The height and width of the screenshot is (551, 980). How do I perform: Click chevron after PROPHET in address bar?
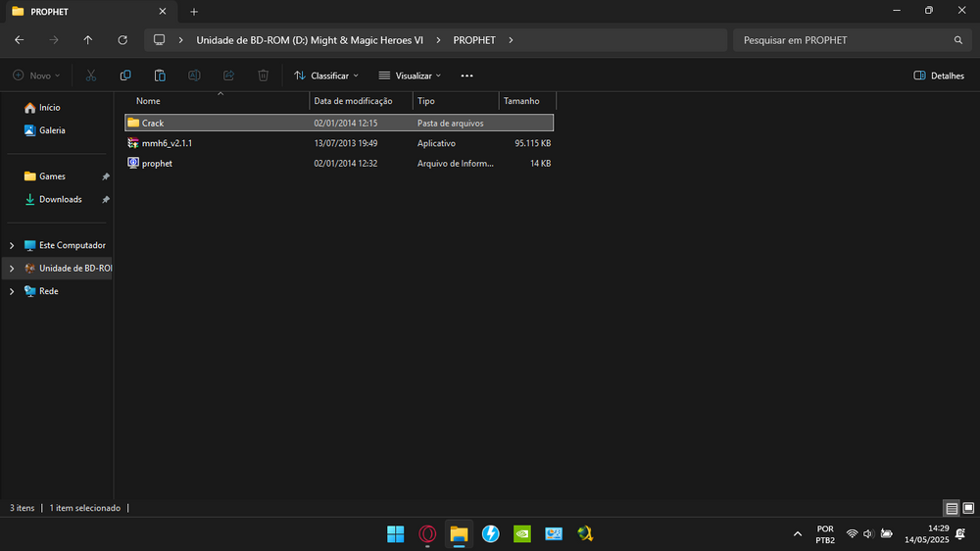click(x=511, y=40)
